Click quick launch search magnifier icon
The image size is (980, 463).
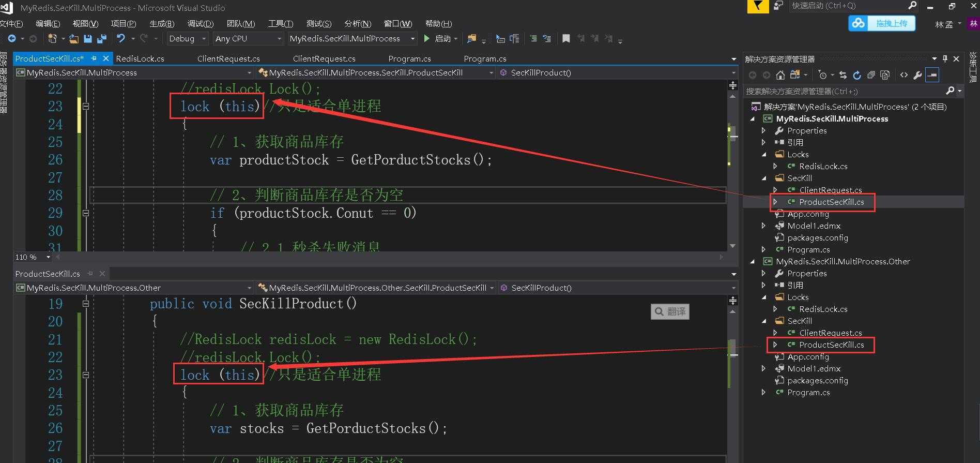pyautogui.click(x=912, y=6)
